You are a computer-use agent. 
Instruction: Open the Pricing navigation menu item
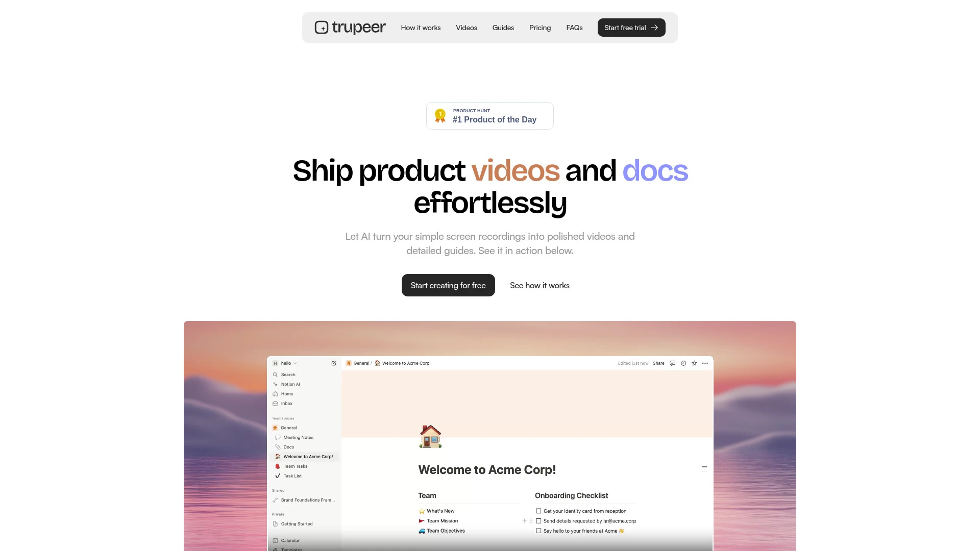click(x=540, y=28)
